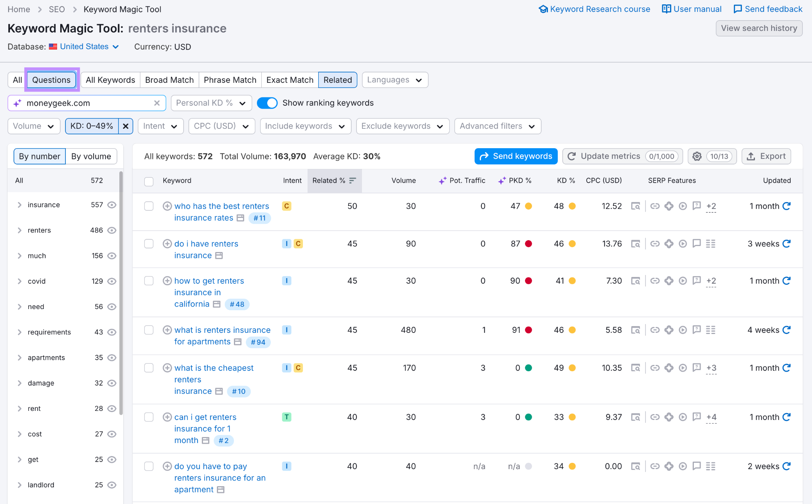Click the red PKD dot for 'what is renters insurance for apartments'

pos(529,330)
